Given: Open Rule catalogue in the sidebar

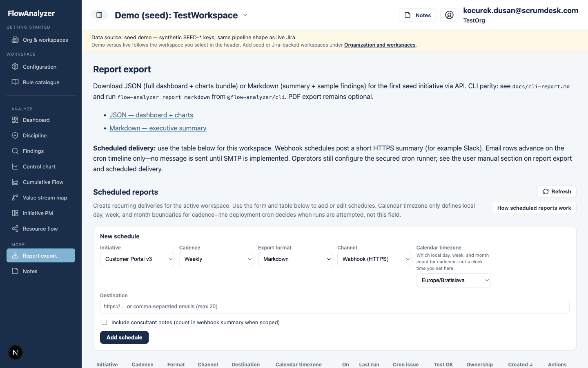Looking at the screenshot, I should tap(41, 82).
